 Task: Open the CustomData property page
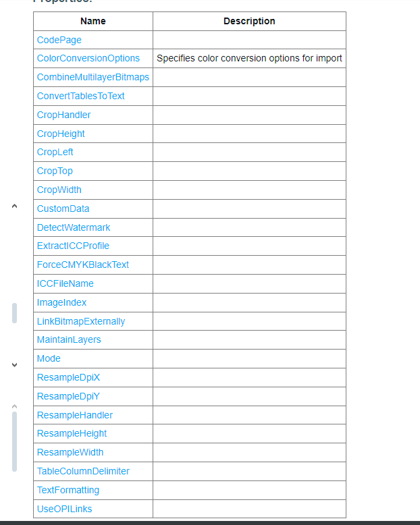click(63, 209)
